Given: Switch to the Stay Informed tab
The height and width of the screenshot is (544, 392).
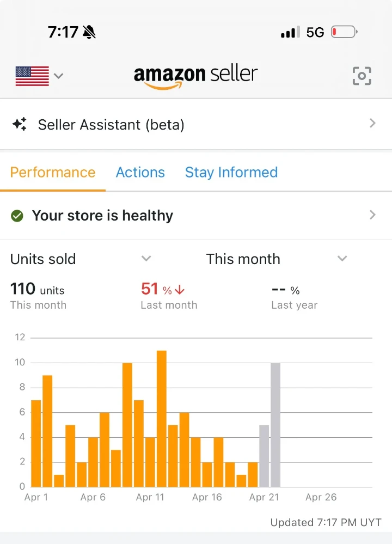Looking at the screenshot, I should (231, 173).
